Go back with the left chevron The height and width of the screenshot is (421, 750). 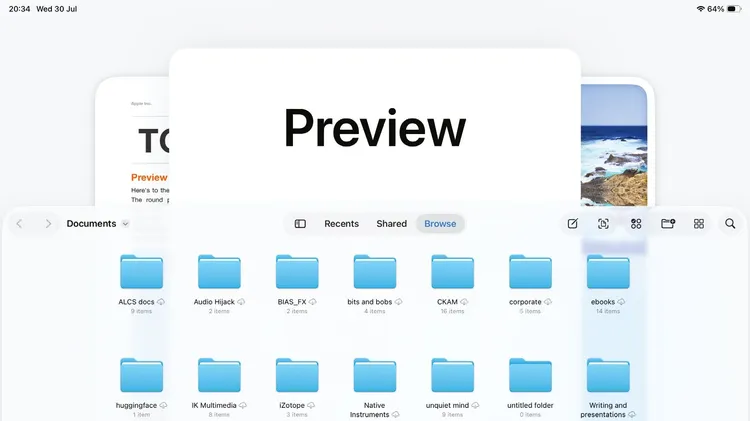point(19,223)
